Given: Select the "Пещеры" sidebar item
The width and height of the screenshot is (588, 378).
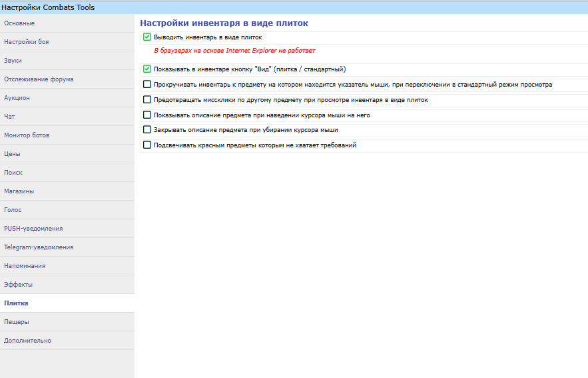Looking at the screenshot, I should tap(17, 322).
